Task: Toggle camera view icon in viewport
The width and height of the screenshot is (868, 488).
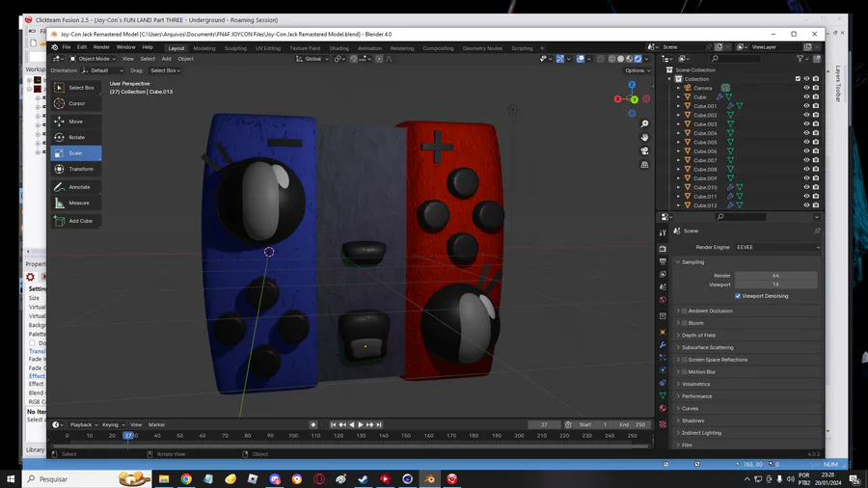Action: click(644, 151)
